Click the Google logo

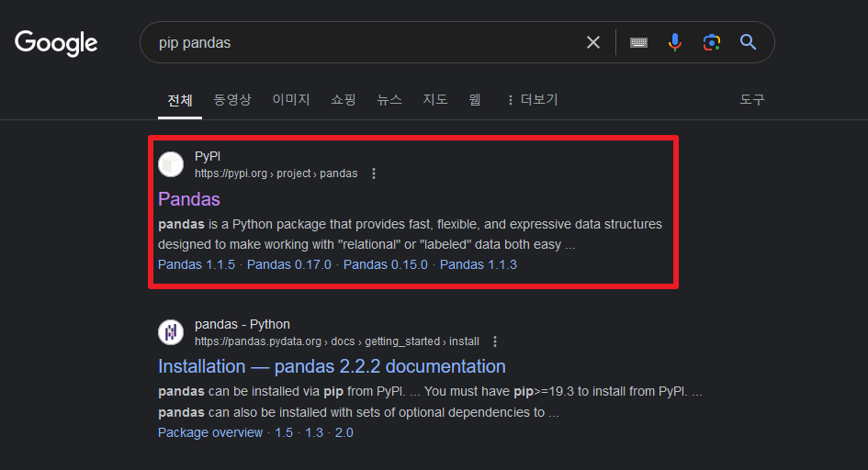(x=56, y=43)
